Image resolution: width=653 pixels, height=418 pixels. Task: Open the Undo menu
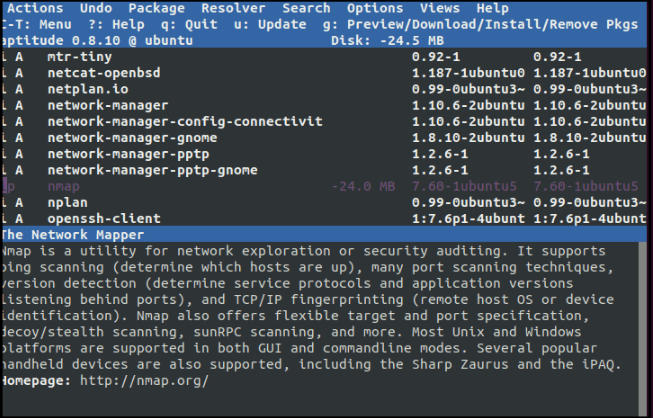[95, 8]
